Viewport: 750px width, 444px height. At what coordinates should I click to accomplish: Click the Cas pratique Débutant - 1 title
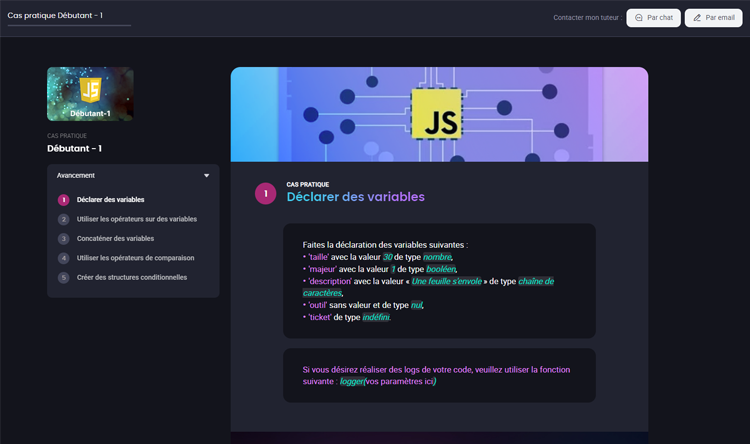click(x=55, y=15)
